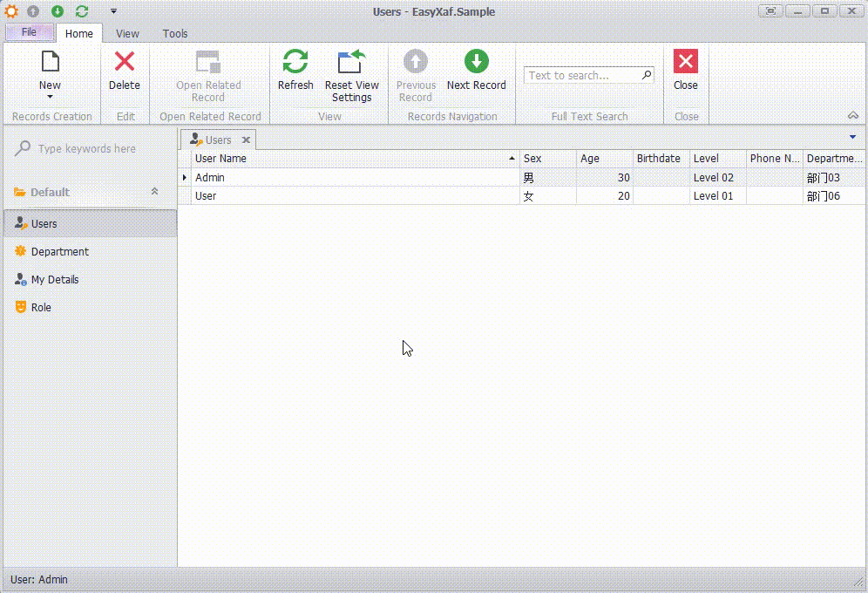868x593 pixels.
Task: Collapse the Default navigation group
Action: (x=155, y=192)
